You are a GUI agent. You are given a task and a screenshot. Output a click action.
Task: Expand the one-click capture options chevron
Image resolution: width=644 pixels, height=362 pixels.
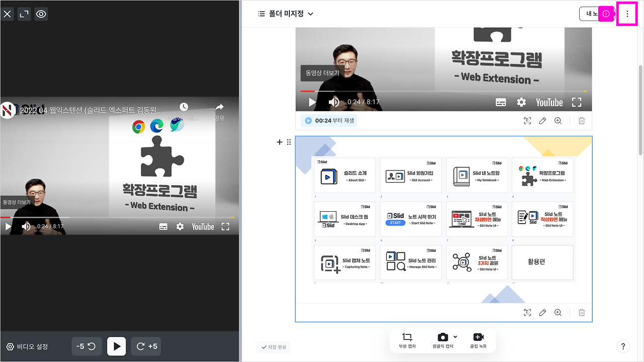(x=454, y=337)
